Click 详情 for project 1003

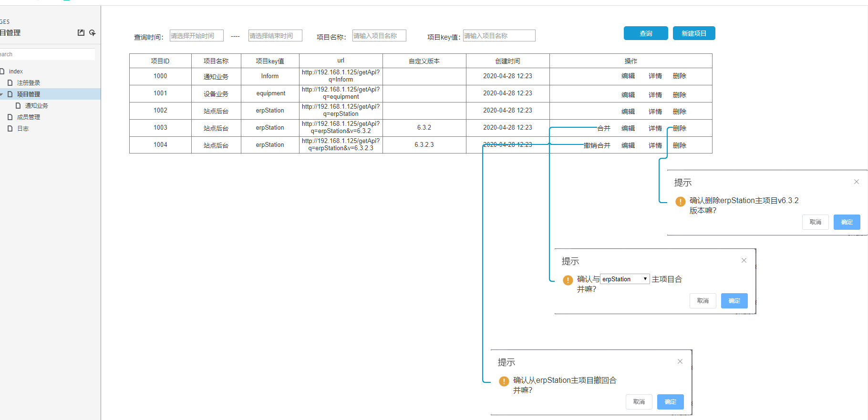(x=655, y=128)
